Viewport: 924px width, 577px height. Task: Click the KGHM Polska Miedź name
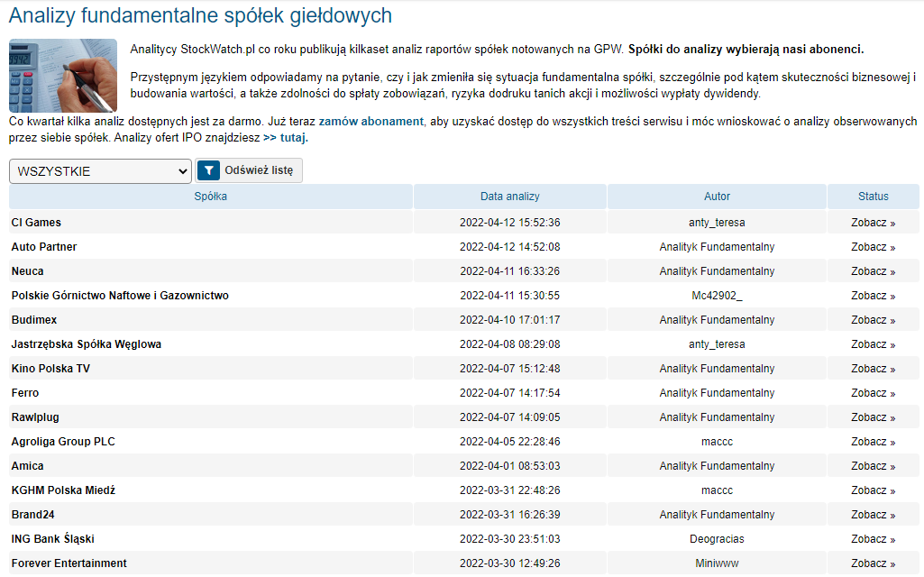63,490
